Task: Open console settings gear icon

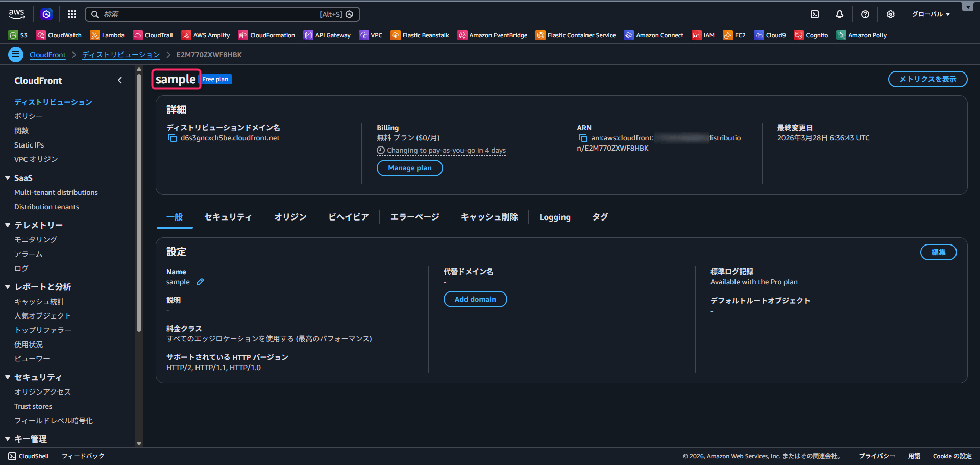Action: [891, 14]
